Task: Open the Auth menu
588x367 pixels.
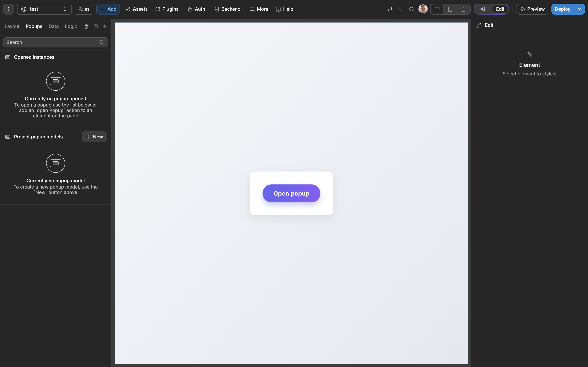Action: click(196, 9)
